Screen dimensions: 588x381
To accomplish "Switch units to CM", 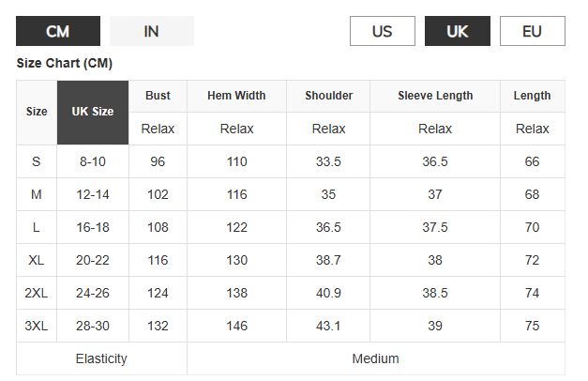I will click(x=58, y=31).
